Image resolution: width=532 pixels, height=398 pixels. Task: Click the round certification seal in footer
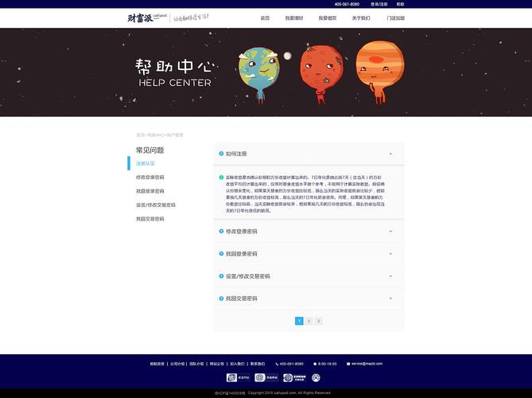pos(316,377)
